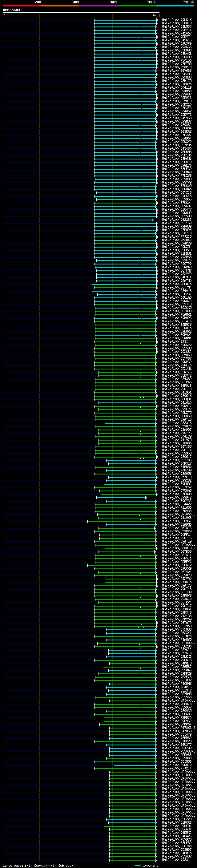
Task: Click the Large gaps legend text
Action: pyautogui.click(x=38, y=865)
